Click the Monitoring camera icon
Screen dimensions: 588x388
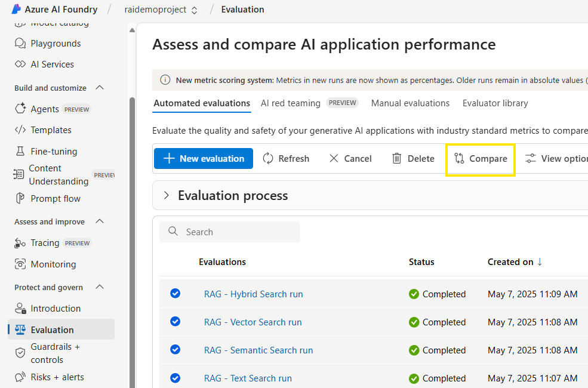(20, 264)
